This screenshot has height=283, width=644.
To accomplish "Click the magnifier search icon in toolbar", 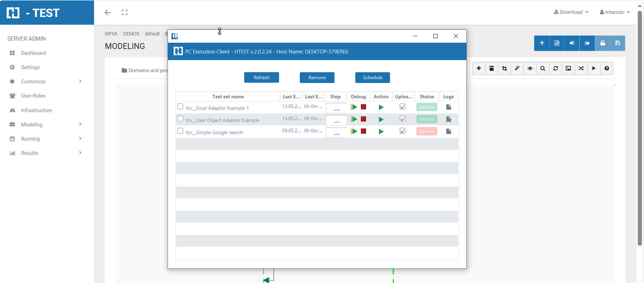I will (543, 68).
